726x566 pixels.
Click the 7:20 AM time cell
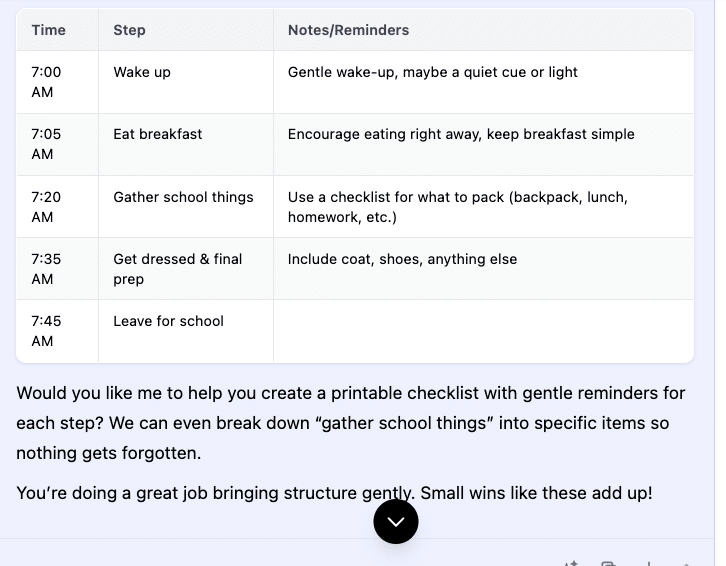46,206
